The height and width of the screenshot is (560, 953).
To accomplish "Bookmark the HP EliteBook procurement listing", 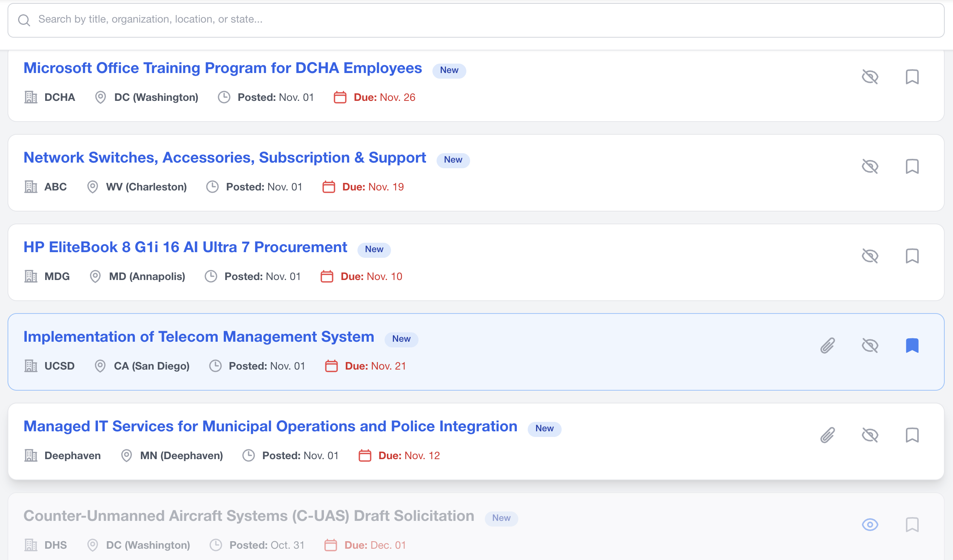I will coord(913,256).
